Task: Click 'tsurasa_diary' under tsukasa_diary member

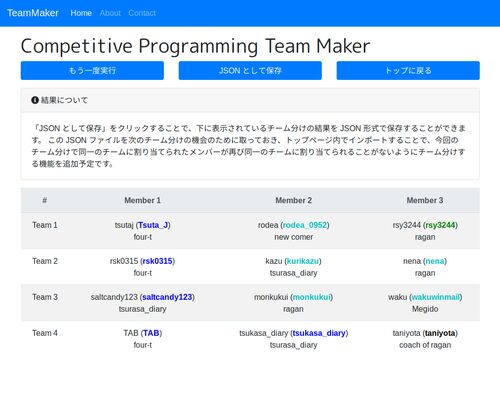Action: (293, 345)
